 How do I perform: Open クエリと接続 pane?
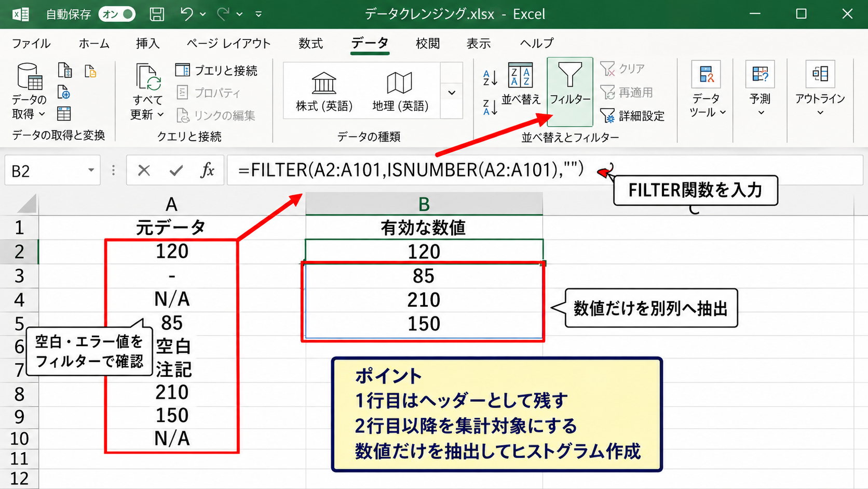coord(216,70)
